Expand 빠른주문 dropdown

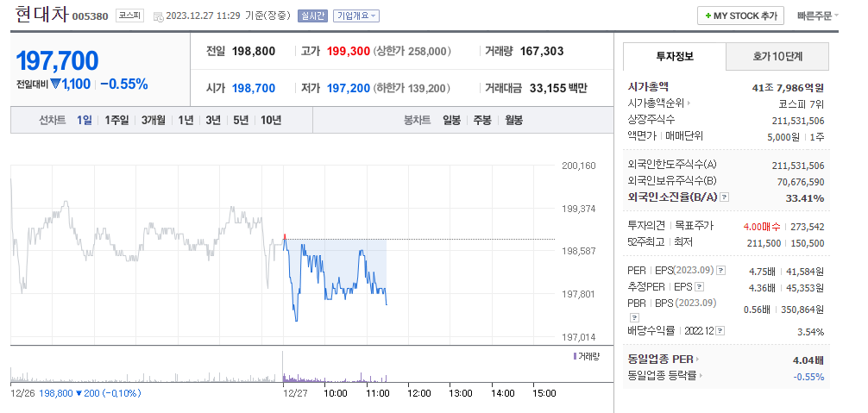[x=818, y=16]
